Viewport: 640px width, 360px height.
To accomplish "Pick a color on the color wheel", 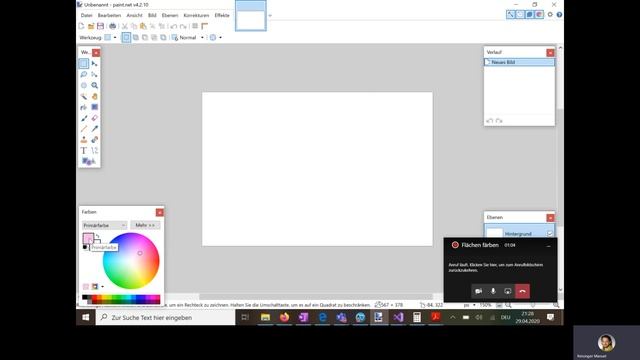I will click(131, 261).
